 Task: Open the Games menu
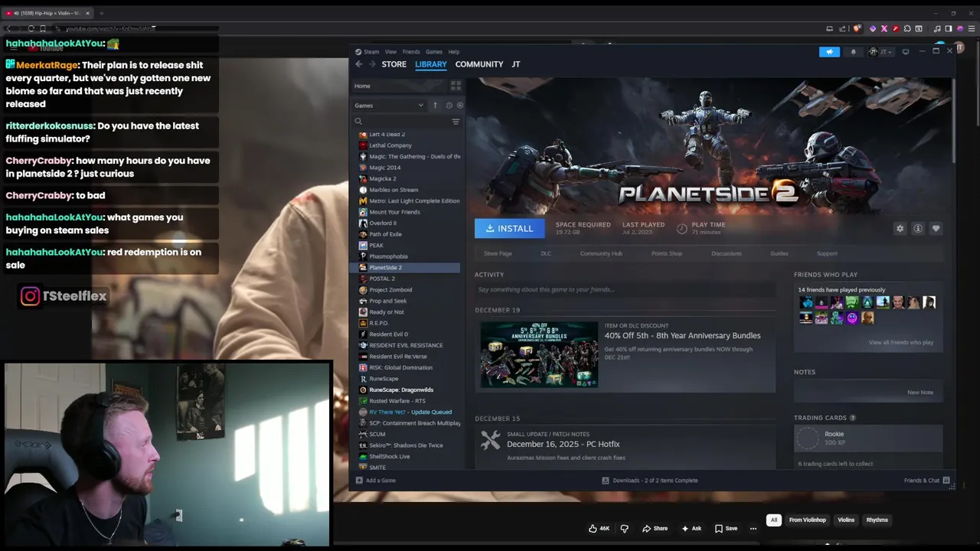pos(434,51)
